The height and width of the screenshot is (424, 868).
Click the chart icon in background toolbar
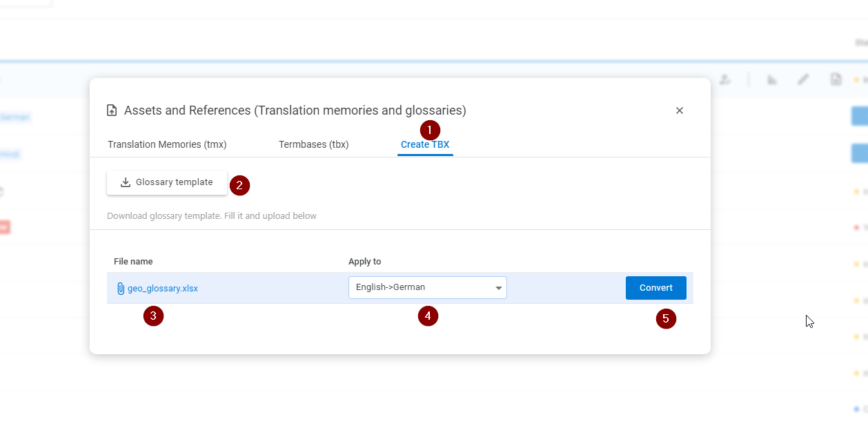[x=772, y=79]
